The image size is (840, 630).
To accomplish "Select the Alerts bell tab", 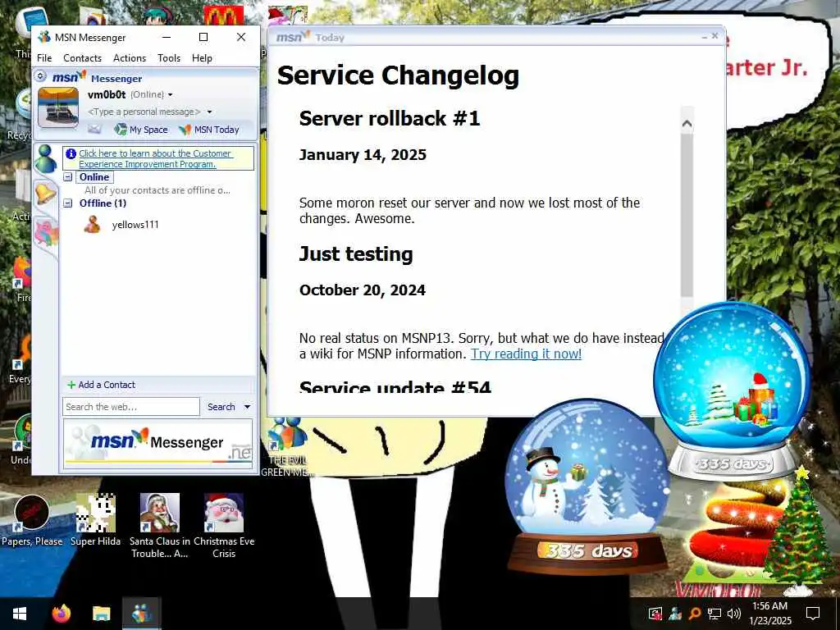I will (x=45, y=192).
